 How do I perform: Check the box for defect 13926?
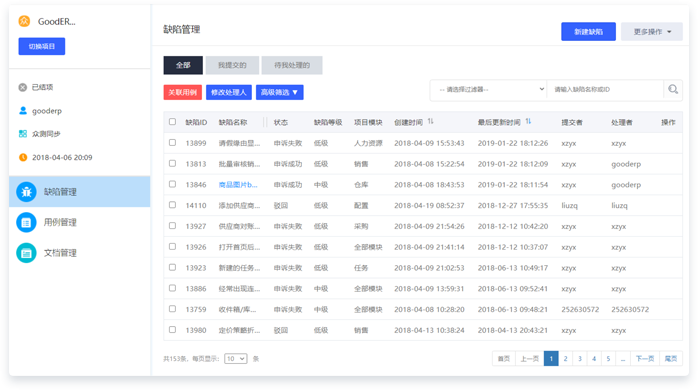click(172, 247)
